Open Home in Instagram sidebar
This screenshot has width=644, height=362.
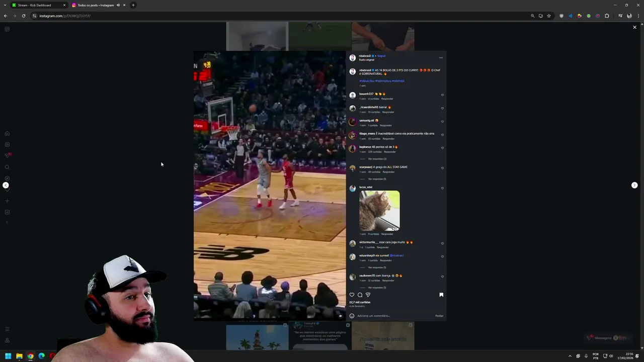tap(7, 134)
